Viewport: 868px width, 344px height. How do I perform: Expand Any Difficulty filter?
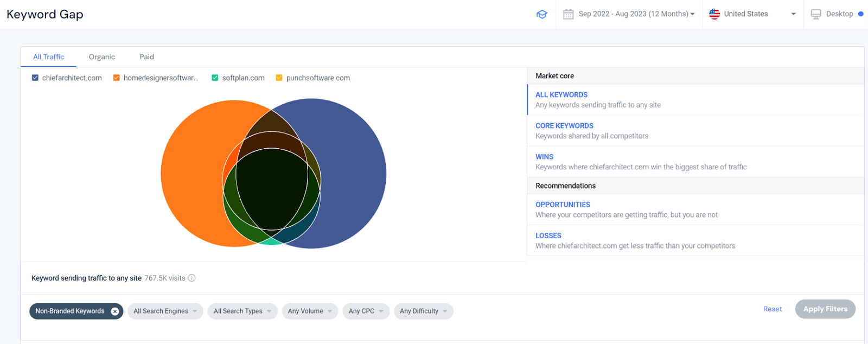click(424, 311)
